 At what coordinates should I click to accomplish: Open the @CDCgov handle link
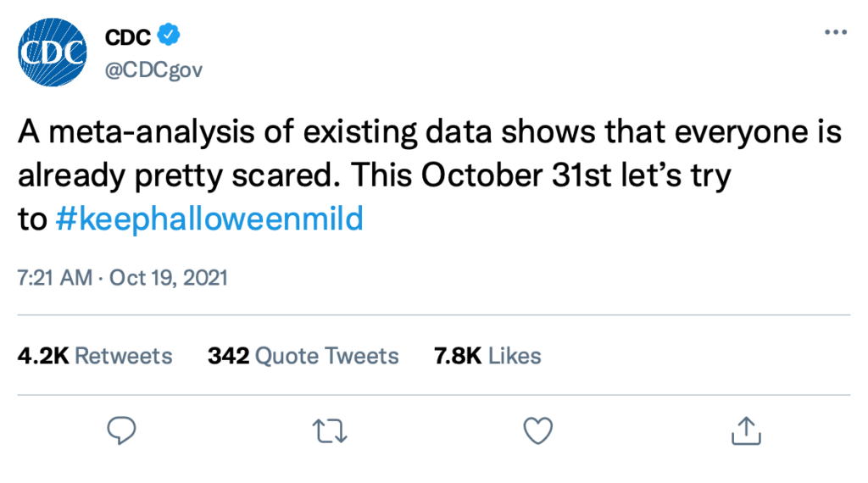153,70
